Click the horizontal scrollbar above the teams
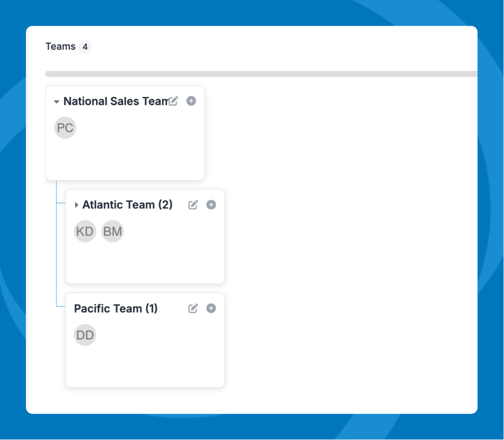 coord(261,74)
